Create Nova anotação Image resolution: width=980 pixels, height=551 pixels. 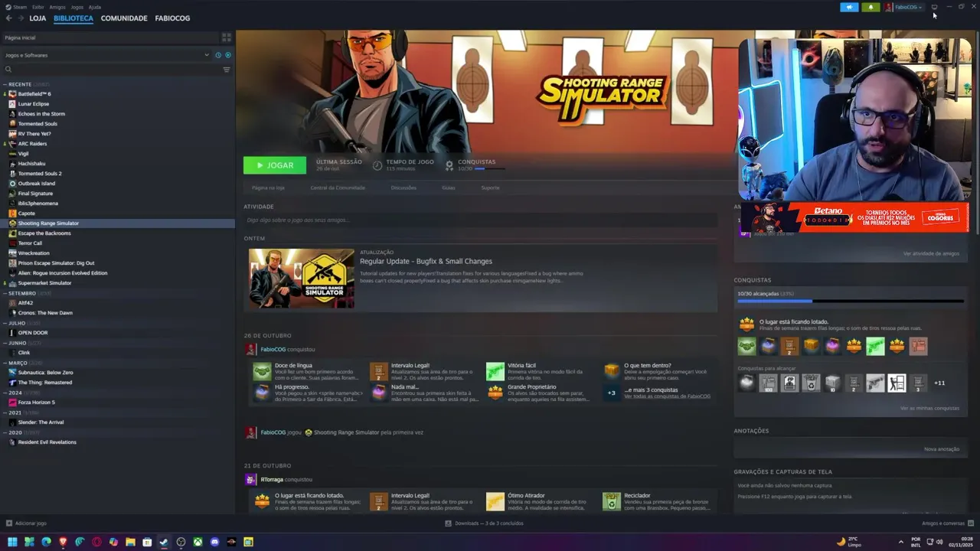(942, 449)
